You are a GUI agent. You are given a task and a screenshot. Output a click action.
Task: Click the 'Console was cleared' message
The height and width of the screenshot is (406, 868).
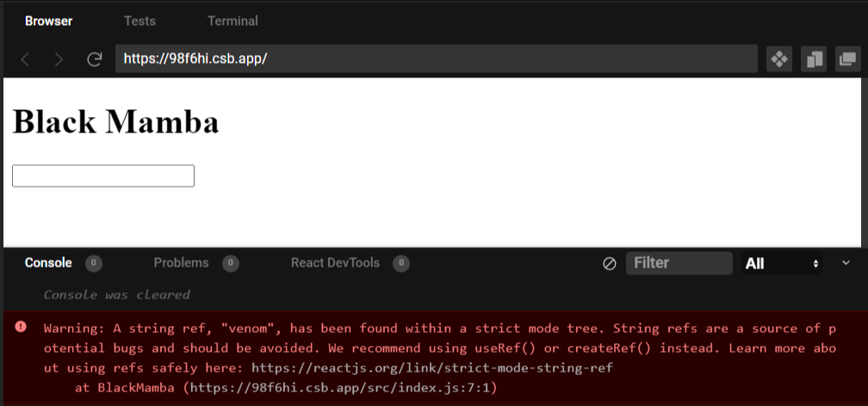117,295
